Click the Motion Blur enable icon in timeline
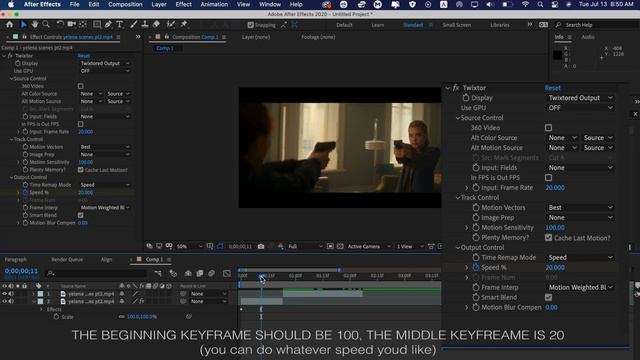This screenshot has height=360, width=640. pyautogui.click(x=211, y=273)
